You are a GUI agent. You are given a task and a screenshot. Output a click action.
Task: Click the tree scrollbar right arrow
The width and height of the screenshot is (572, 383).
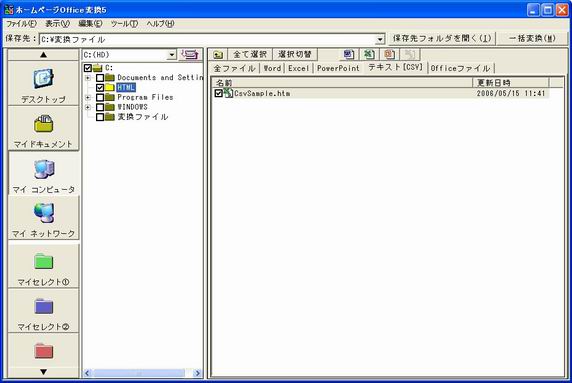pos(197,373)
